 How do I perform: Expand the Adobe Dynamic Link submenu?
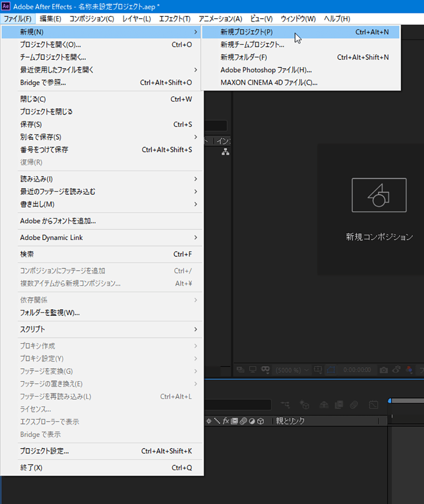point(101,238)
